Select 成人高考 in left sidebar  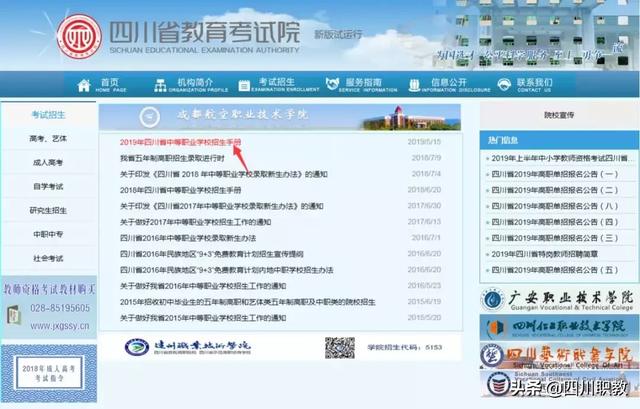click(48, 163)
